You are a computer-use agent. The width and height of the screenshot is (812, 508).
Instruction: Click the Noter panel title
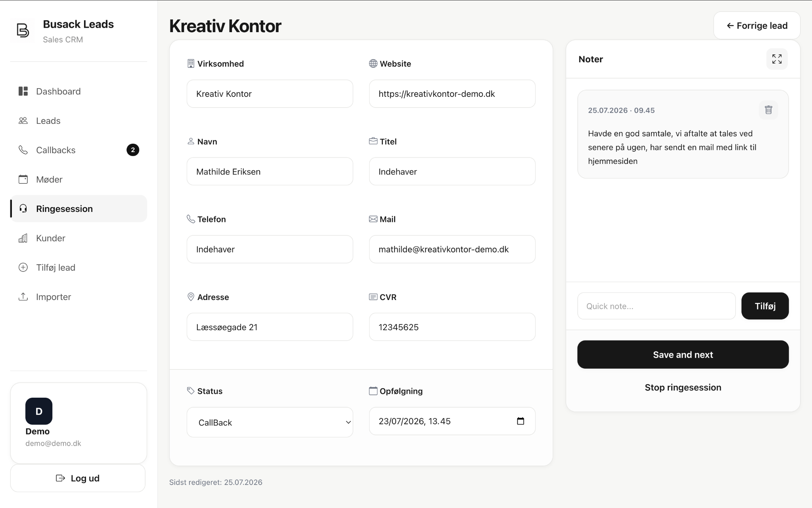click(590, 59)
